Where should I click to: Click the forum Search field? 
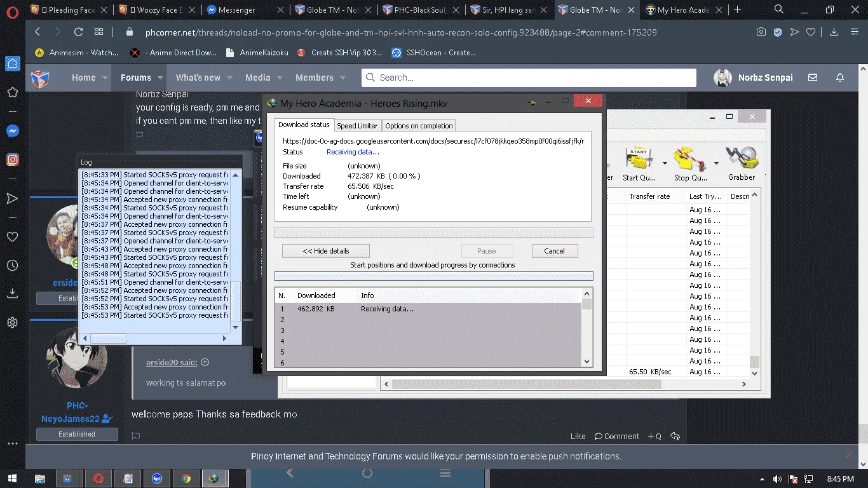click(x=529, y=78)
